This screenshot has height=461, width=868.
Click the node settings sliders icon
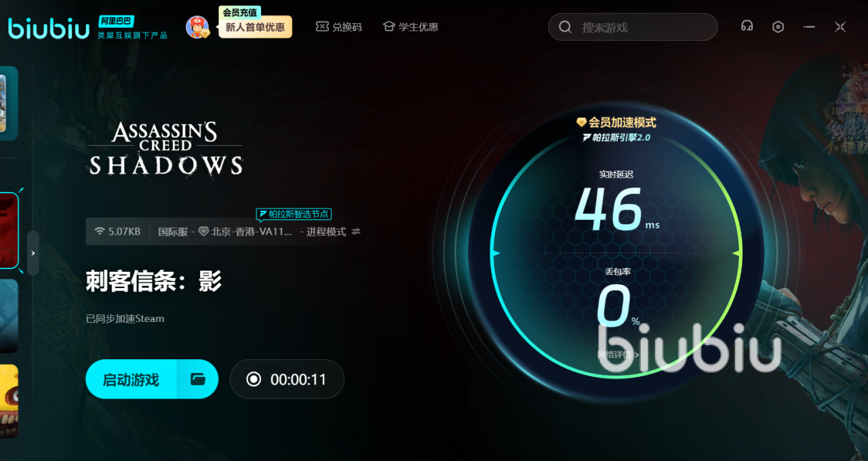(356, 232)
